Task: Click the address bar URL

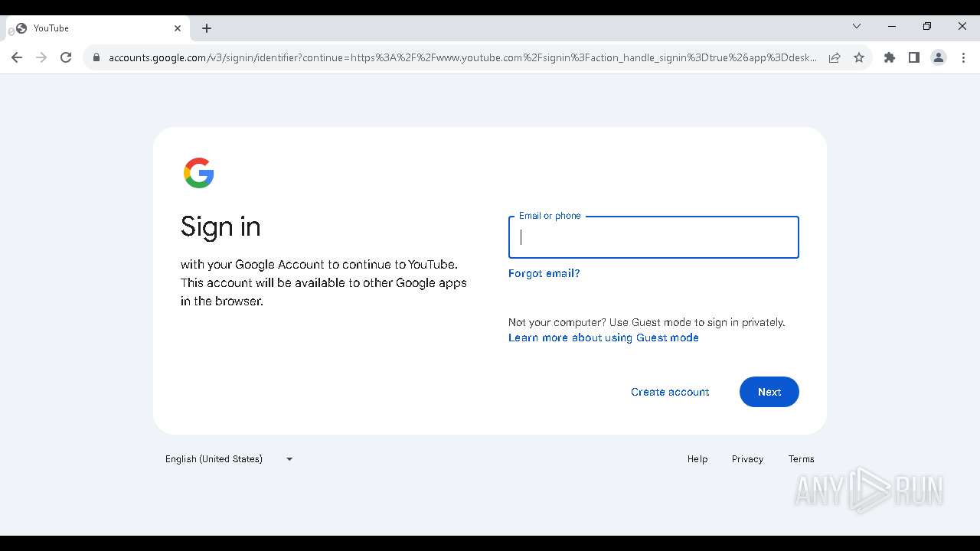Action: click(462, 57)
